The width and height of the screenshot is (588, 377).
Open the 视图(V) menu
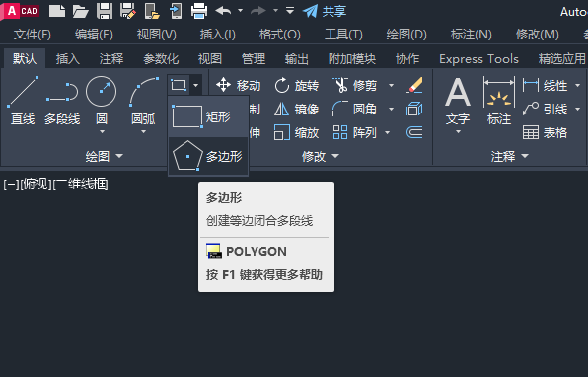pos(157,35)
